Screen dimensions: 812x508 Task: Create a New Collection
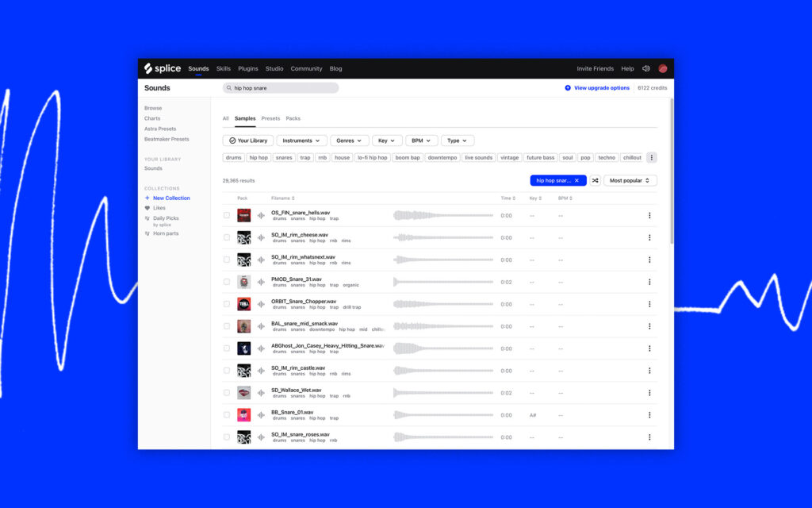(169, 198)
